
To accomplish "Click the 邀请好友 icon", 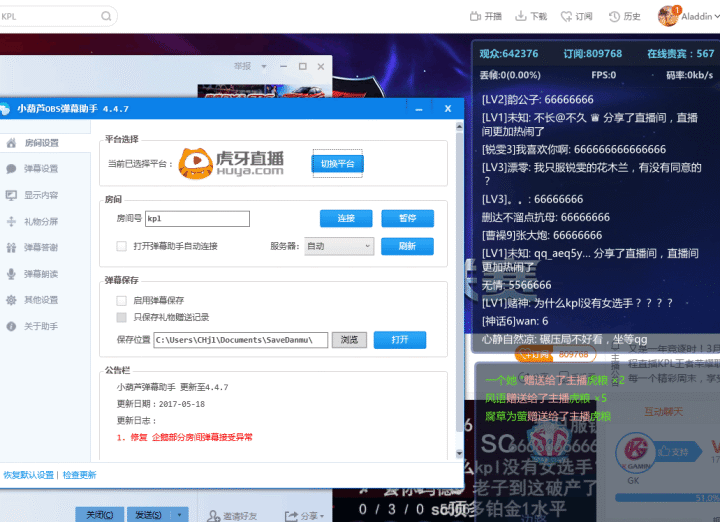I will tap(214, 516).
